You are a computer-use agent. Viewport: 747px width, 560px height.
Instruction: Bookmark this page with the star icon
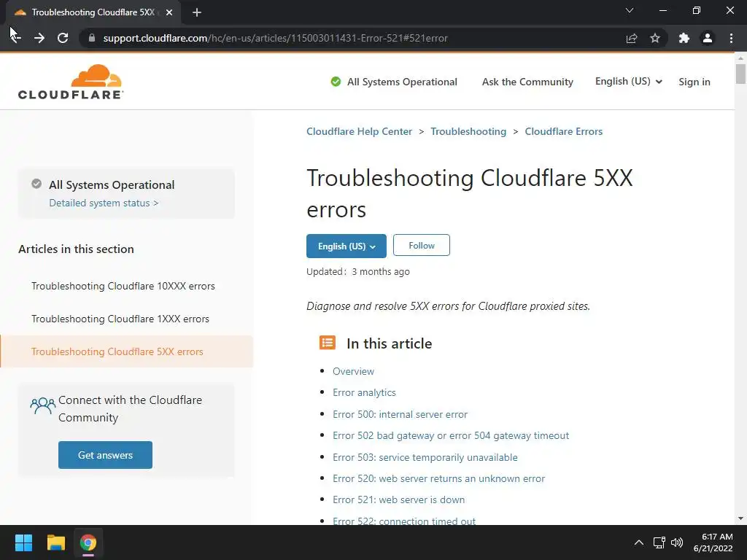pos(655,38)
